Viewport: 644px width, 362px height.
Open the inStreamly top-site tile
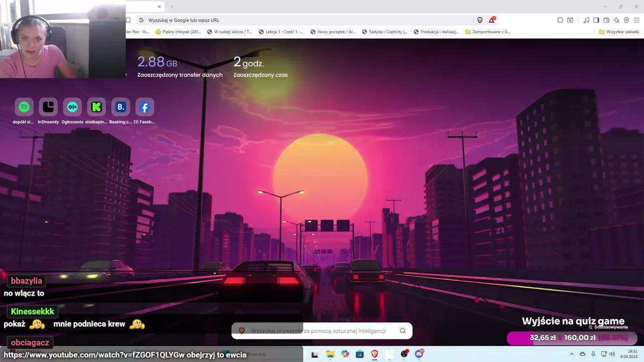[48, 107]
